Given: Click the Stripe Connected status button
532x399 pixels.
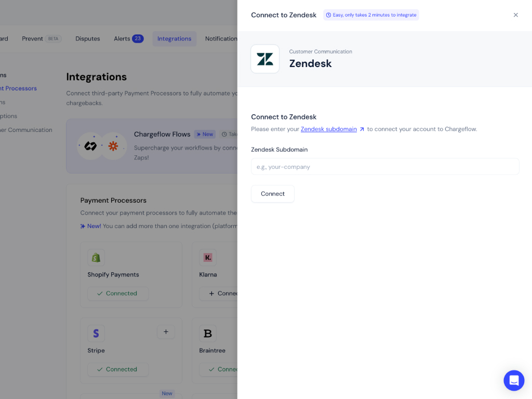Looking at the screenshot, I should pos(117,369).
